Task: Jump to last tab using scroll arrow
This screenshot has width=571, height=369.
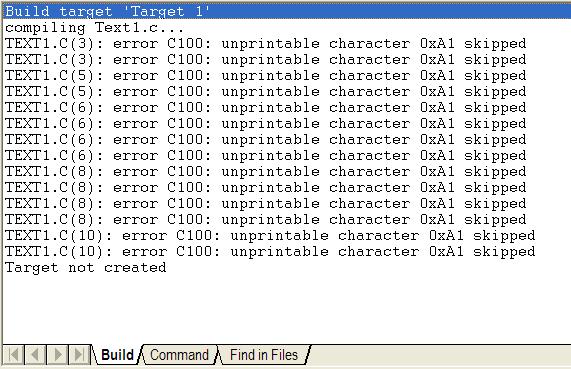Action: pyautogui.click(x=79, y=354)
